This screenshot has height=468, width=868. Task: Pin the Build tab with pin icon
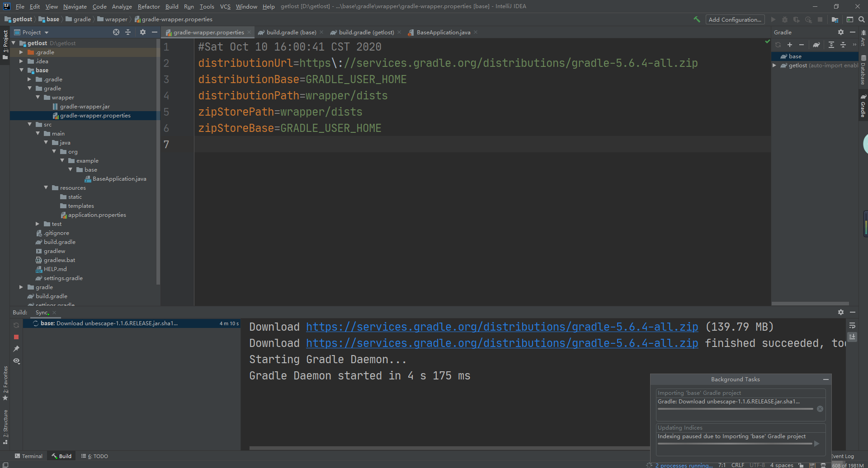[x=16, y=349]
